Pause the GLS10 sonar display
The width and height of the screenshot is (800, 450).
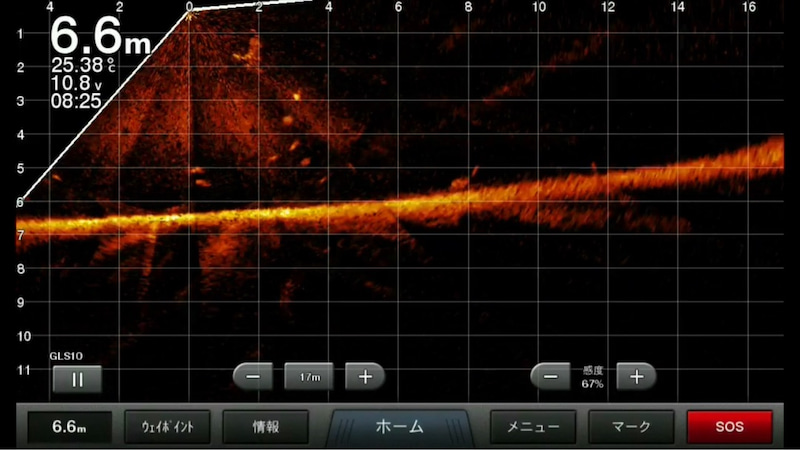point(77,378)
